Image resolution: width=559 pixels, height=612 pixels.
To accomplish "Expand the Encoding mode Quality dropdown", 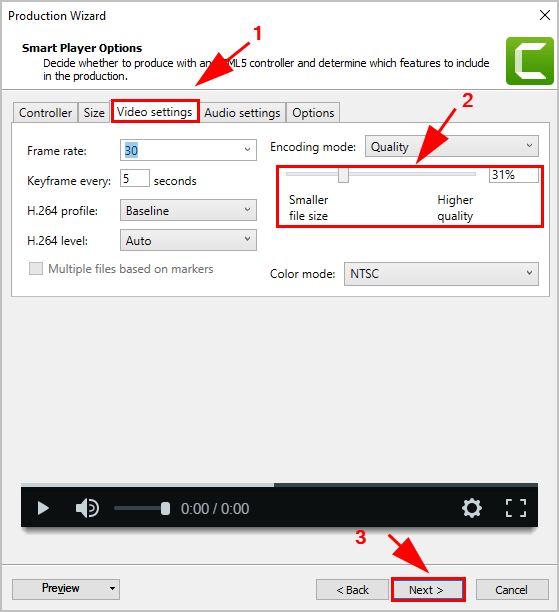I will point(452,146).
